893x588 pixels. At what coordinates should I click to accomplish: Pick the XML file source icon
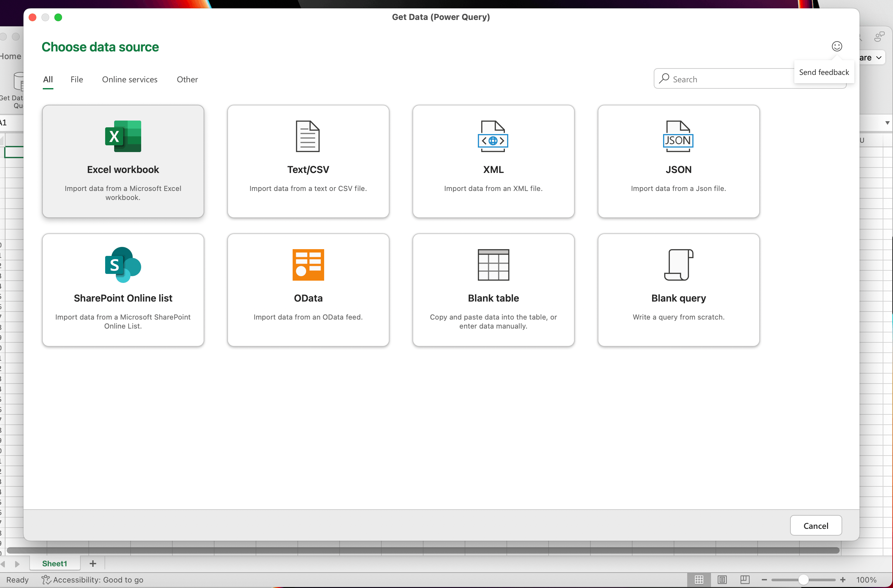493,136
